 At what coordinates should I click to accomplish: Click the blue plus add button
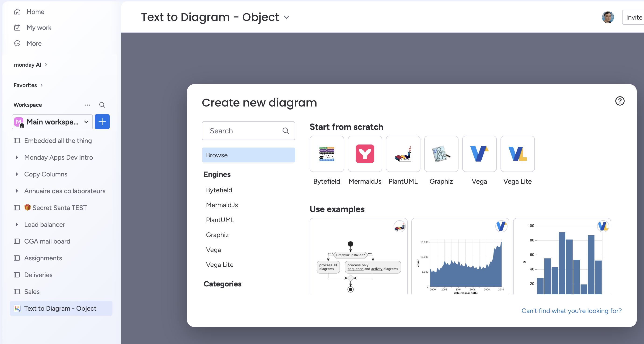click(102, 122)
